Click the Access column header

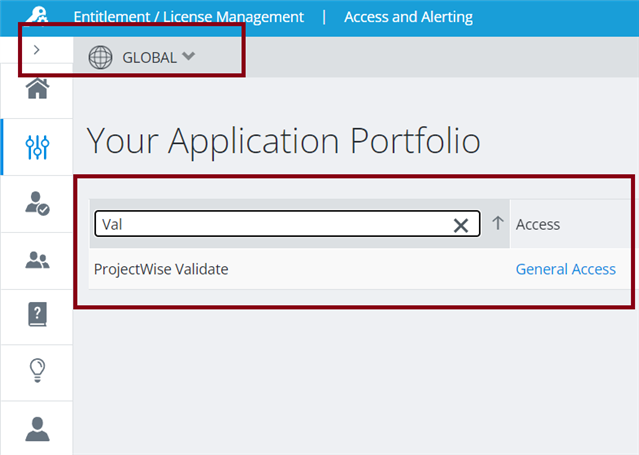point(538,224)
